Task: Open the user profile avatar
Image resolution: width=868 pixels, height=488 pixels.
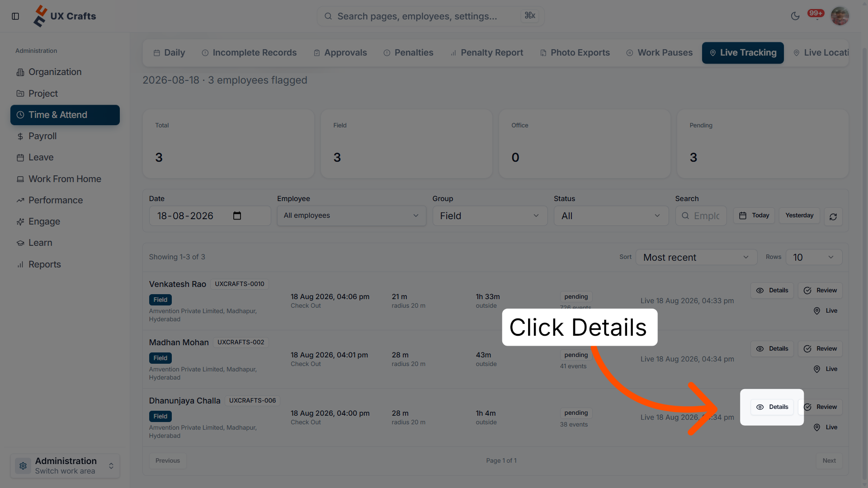Action: coord(840,16)
